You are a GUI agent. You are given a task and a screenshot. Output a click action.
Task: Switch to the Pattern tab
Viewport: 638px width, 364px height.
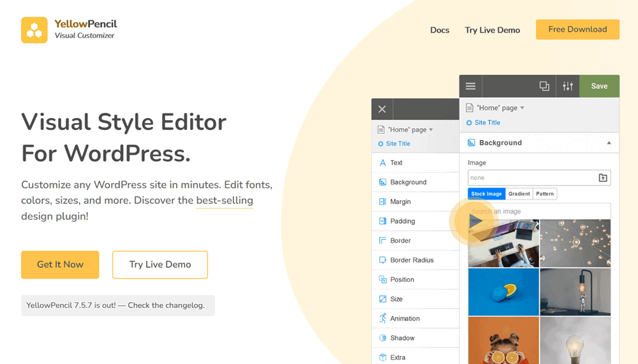coord(544,194)
